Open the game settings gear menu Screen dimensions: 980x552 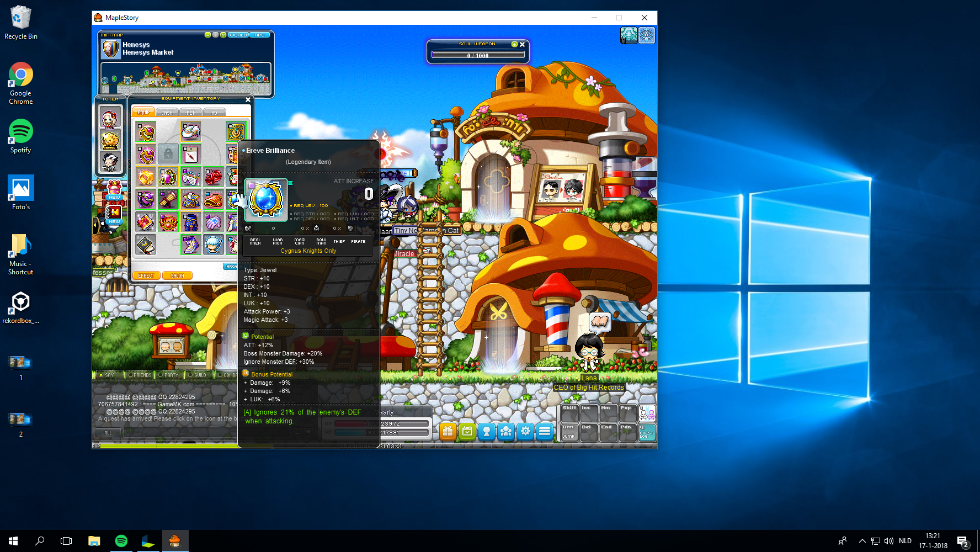(x=525, y=432)
